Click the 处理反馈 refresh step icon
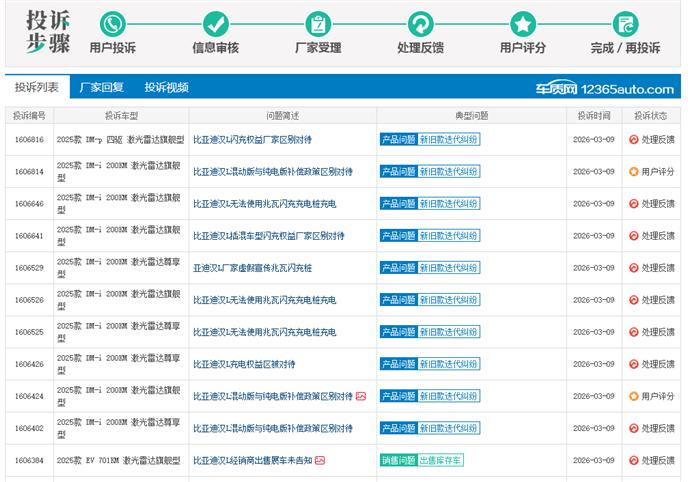Image resolution: width=700 pixels, height=482 pixels. (420, 24)
